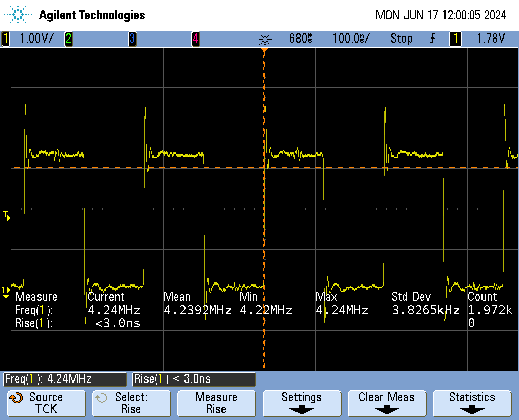Image resolution: width=519 pixels, height=420 pixels.
Task: Open the Select: Rise measurement selector
Action: (131, 403)
